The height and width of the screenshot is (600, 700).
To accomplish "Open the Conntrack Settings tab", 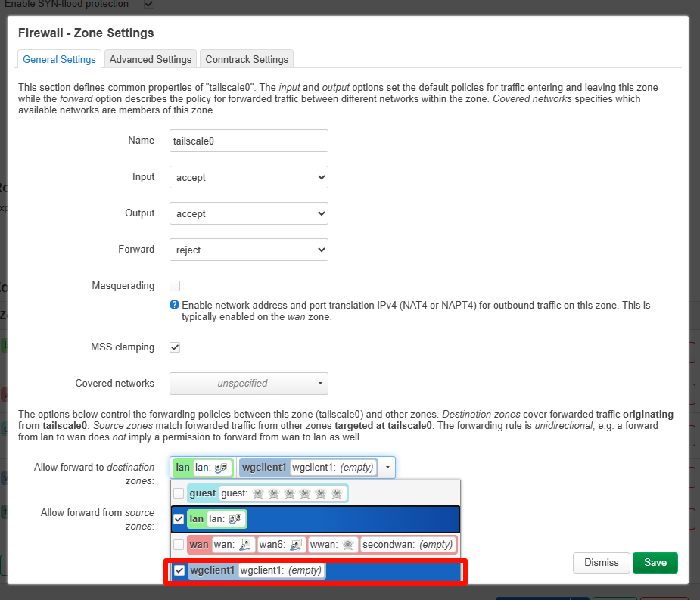I will click(246, 59).
